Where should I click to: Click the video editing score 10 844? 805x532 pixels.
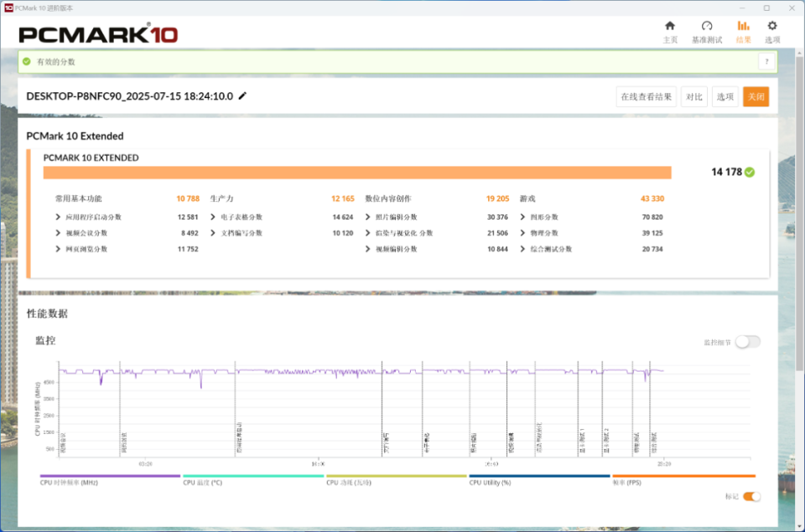[498, 249]
